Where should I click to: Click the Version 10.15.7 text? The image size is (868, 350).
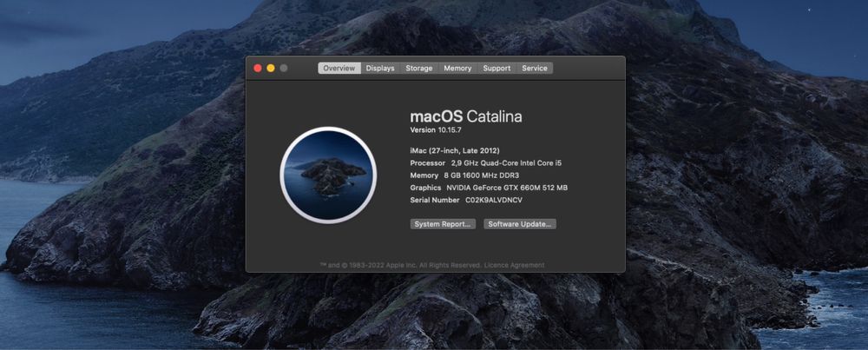tap(436, 130)
